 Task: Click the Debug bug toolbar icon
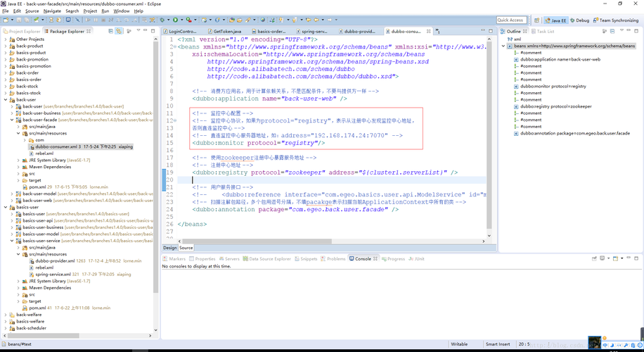162,20
